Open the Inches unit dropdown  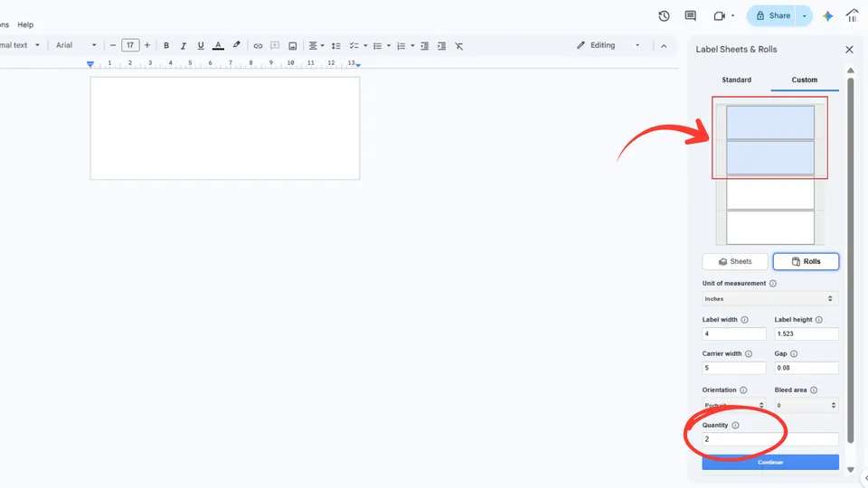770,299
